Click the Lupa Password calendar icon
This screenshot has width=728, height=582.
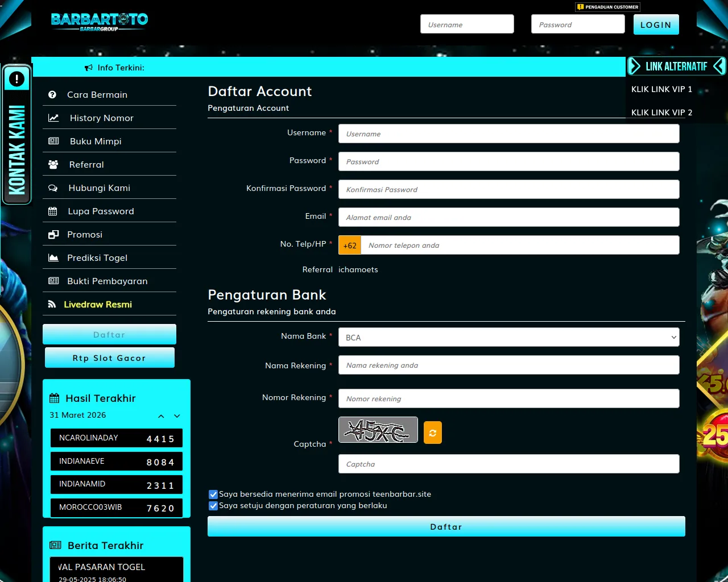(x=53, y=211)
